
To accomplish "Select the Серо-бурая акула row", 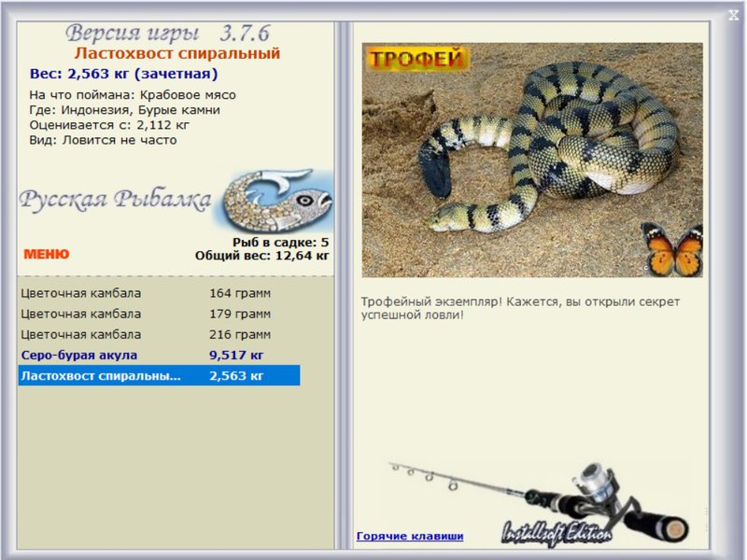I will pos(159,356).
